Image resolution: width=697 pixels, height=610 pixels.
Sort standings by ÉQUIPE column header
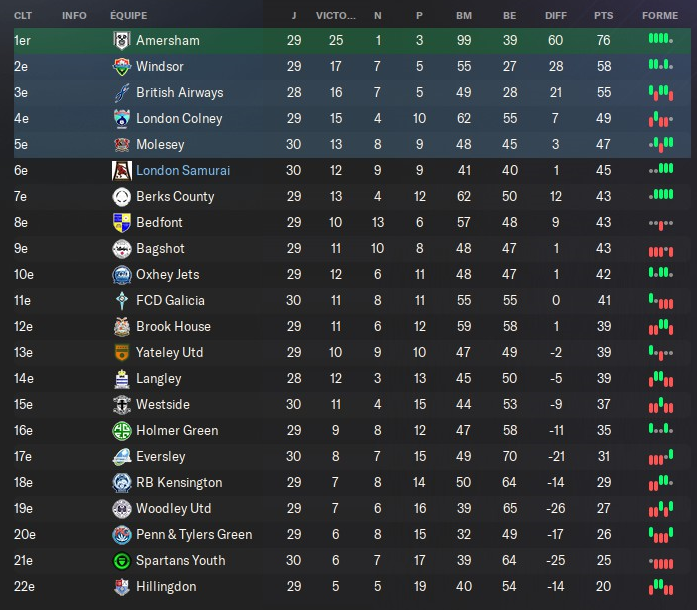pyautogui.click(x=129, y=16)
